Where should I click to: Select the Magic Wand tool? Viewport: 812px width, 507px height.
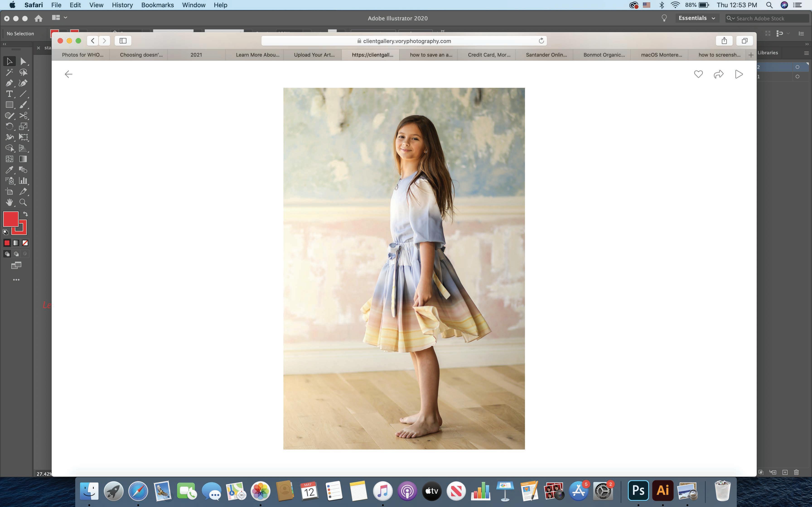pos(9,72)
